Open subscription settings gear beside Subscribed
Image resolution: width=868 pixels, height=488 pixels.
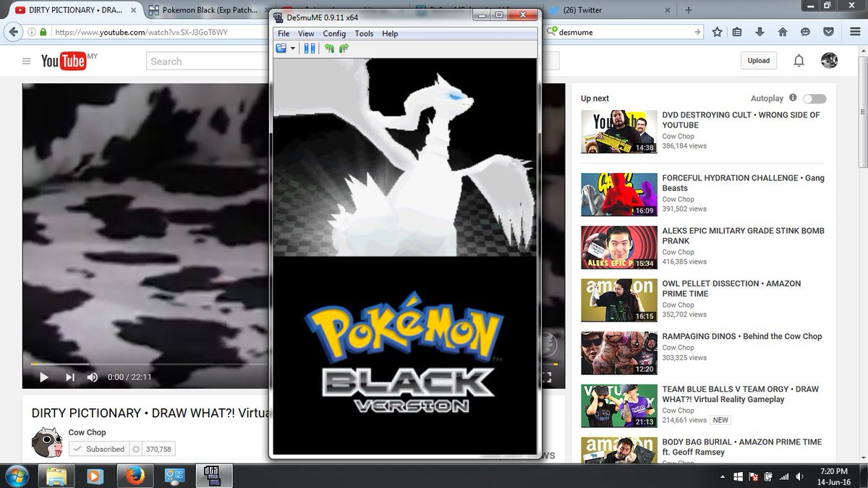135,449
